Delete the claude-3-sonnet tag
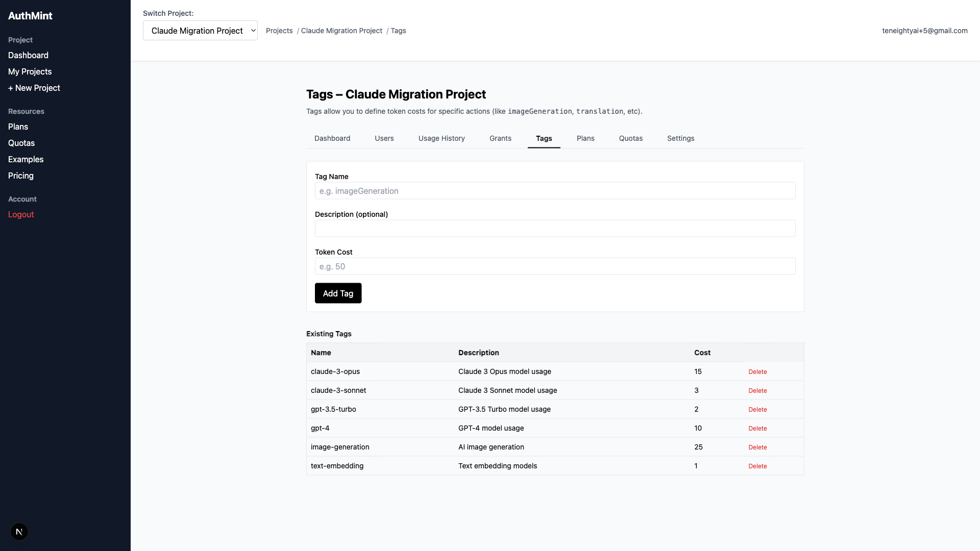The width and height of the screenshot is (980, 551). click(757, 391)
